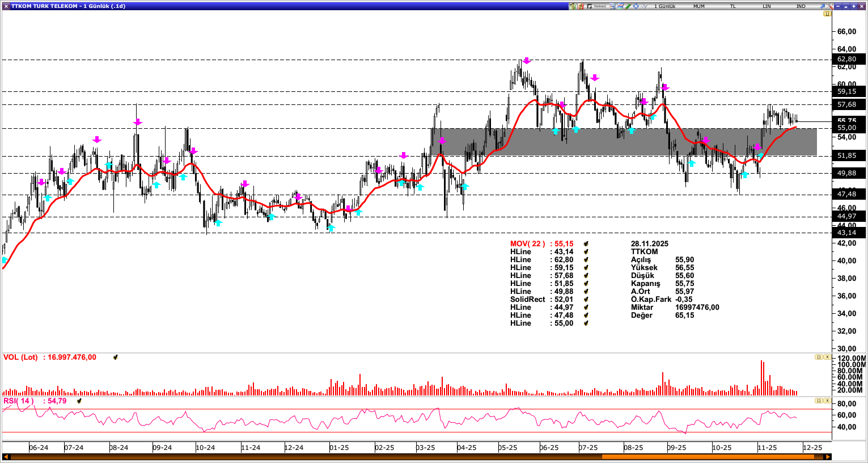This screenshot has height=463, width=868.
Task: Open the MUM chart type selector
Action: pos(698,6)
